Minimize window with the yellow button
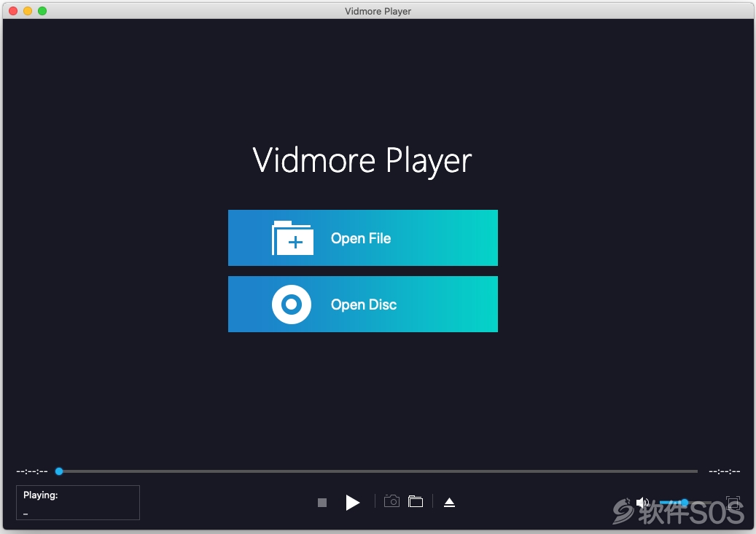The height and width of the screenshot is (534, 756). (x=28, y=11)
